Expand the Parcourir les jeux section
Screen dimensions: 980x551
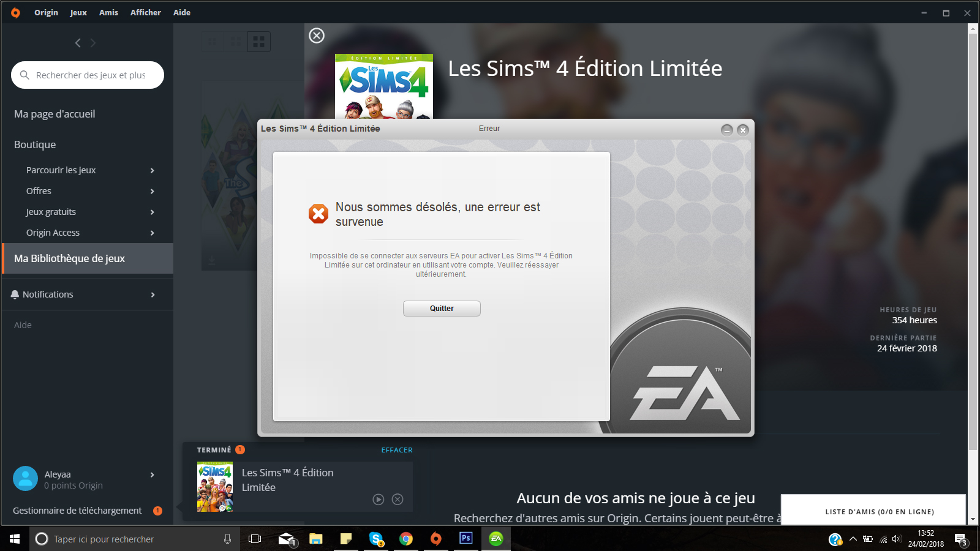point(152,170)
